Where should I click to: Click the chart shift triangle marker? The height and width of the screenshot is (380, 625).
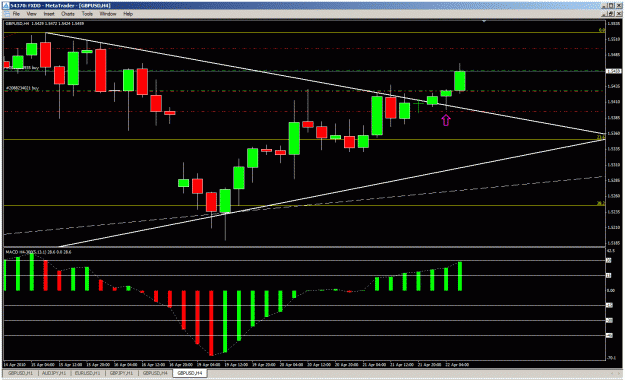coord(483,21)
